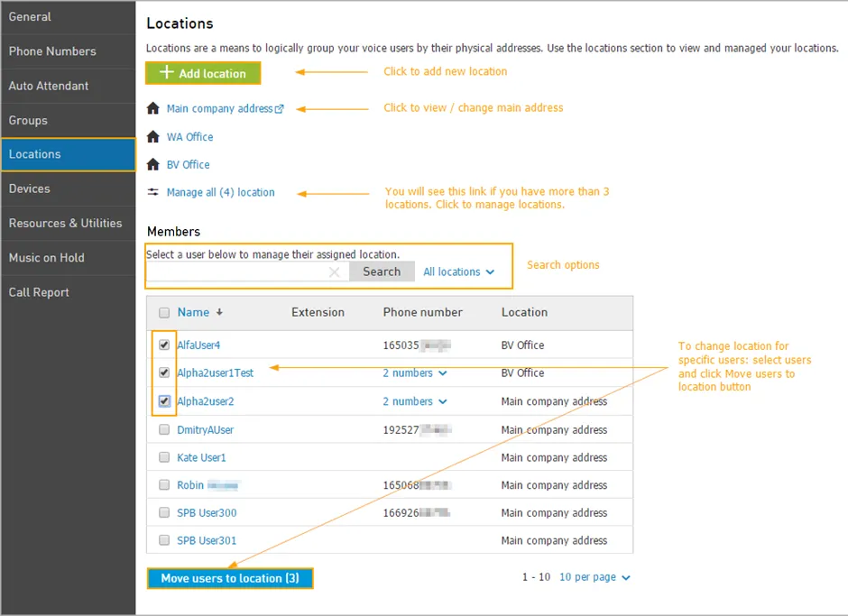This screenshot has width=848, height=616.
Task: Toggle the select-all checkbox in table header
Action: click(164, 313)
